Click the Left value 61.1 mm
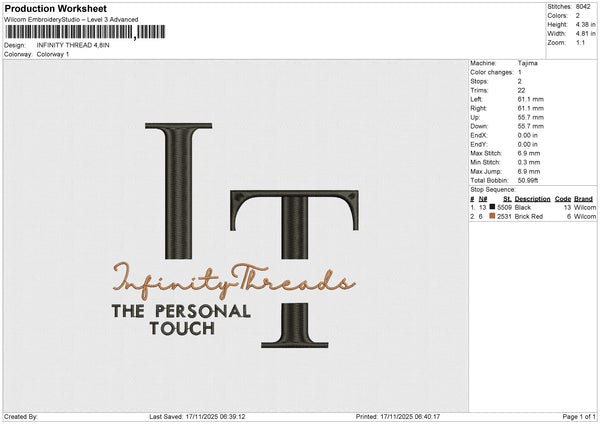This screenshot has height=424, width=600. click(531, 99)
